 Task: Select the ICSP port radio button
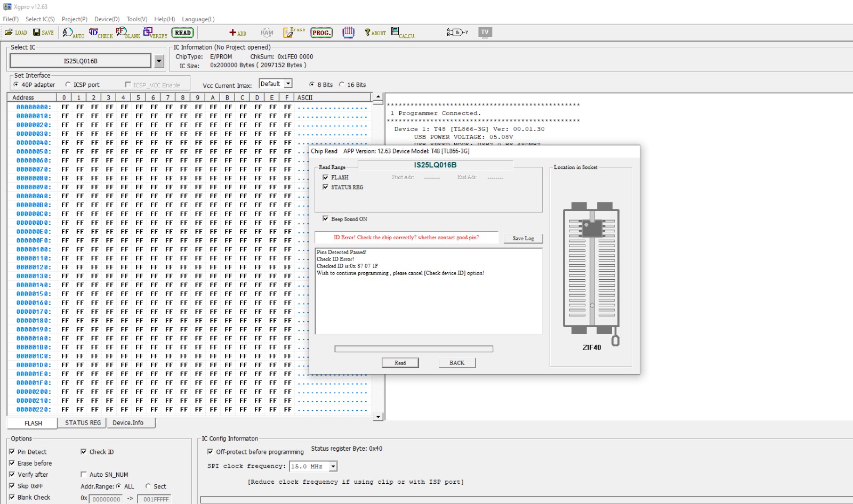68,85
